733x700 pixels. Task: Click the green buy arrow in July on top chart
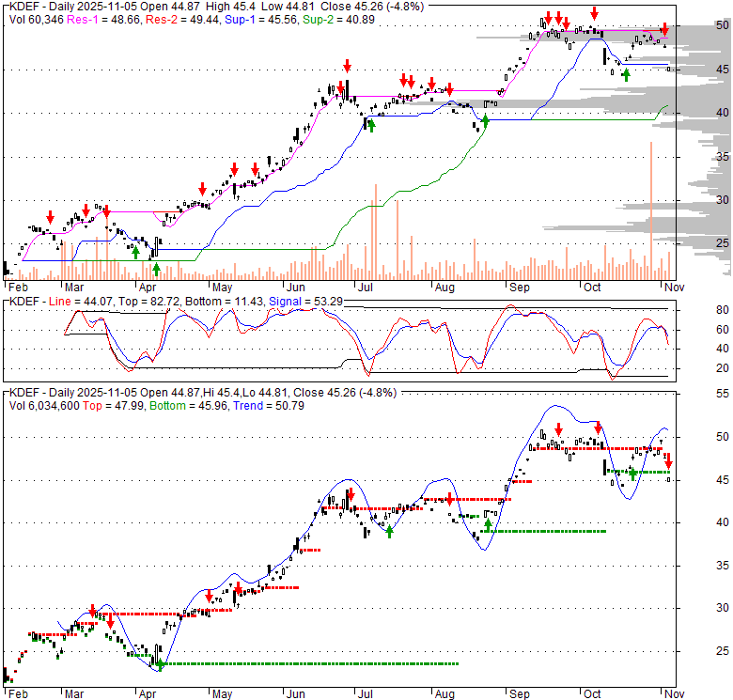371,125
